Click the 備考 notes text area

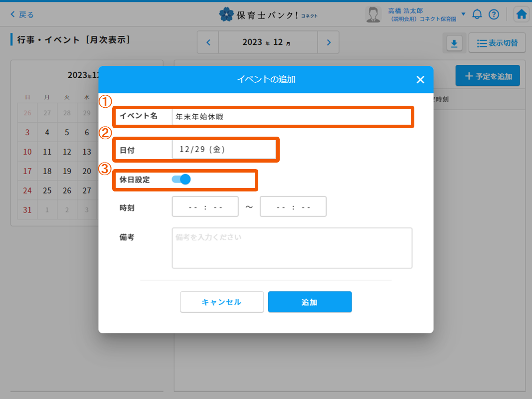point(292,248)
